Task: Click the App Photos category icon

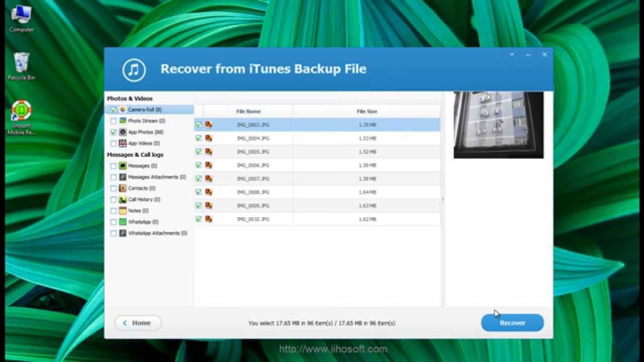Action: 123,132
